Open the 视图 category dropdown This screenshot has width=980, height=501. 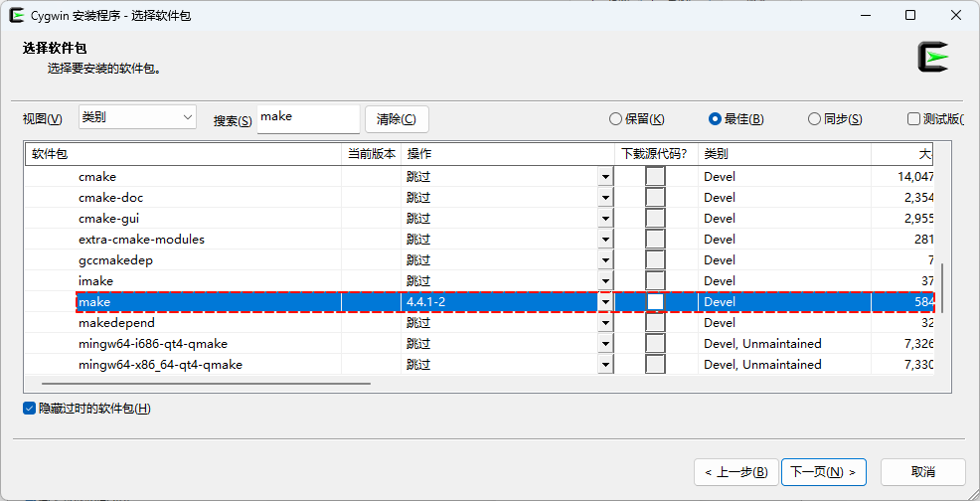tap(137, 117)
